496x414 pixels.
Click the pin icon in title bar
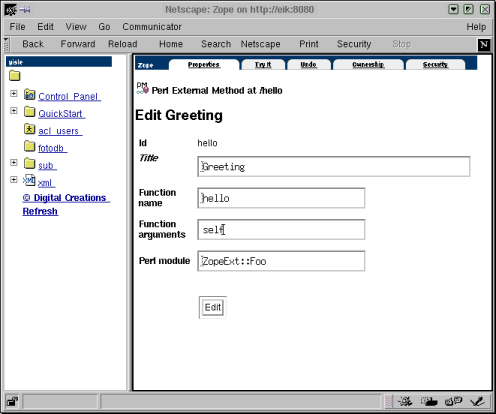tap(25, 10)
